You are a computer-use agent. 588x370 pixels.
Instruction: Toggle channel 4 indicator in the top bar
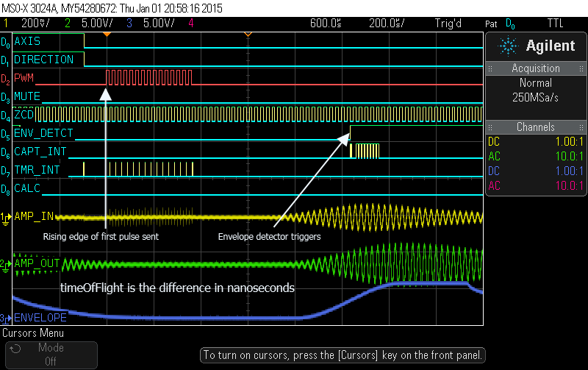[191, 23]
